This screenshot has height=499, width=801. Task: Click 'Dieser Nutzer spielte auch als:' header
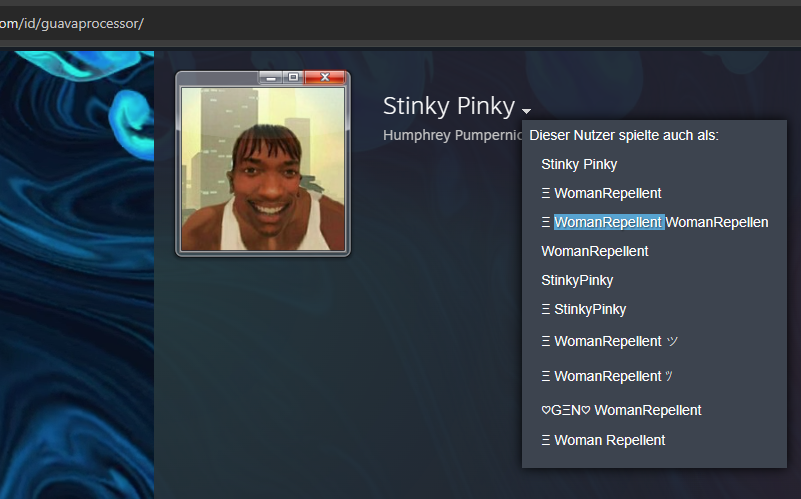[624, 135]
